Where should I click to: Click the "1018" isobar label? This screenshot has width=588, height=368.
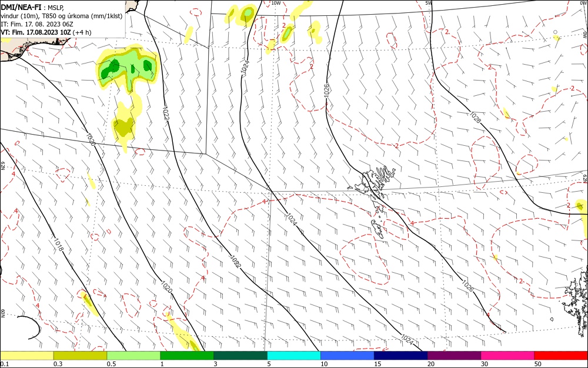58,245
